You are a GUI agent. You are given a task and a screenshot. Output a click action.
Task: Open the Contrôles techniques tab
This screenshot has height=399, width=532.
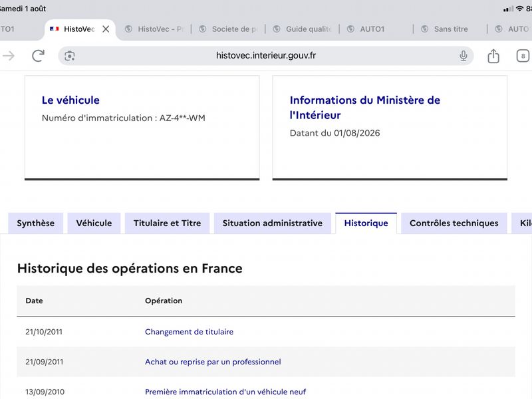pyautogui.click(x=454, y=223)
